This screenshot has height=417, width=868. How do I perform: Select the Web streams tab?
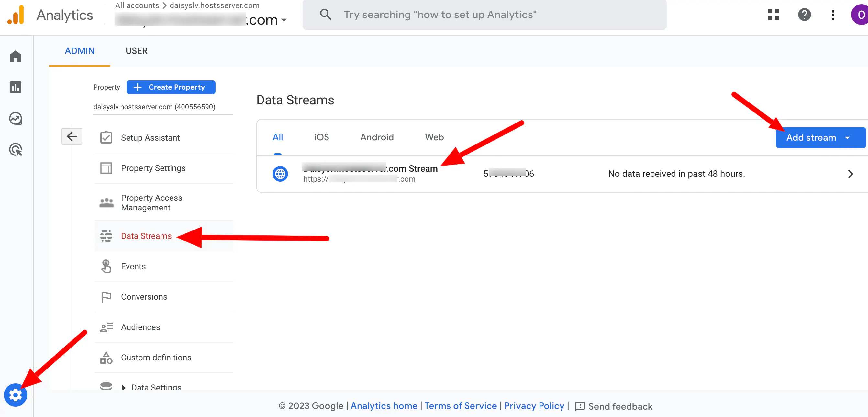pos(434,137)
